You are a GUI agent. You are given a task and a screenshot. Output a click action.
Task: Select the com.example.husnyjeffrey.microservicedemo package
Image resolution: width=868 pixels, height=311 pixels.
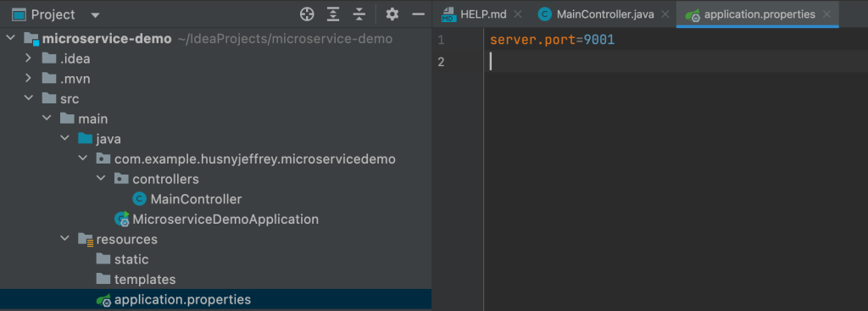pos(254,159)
